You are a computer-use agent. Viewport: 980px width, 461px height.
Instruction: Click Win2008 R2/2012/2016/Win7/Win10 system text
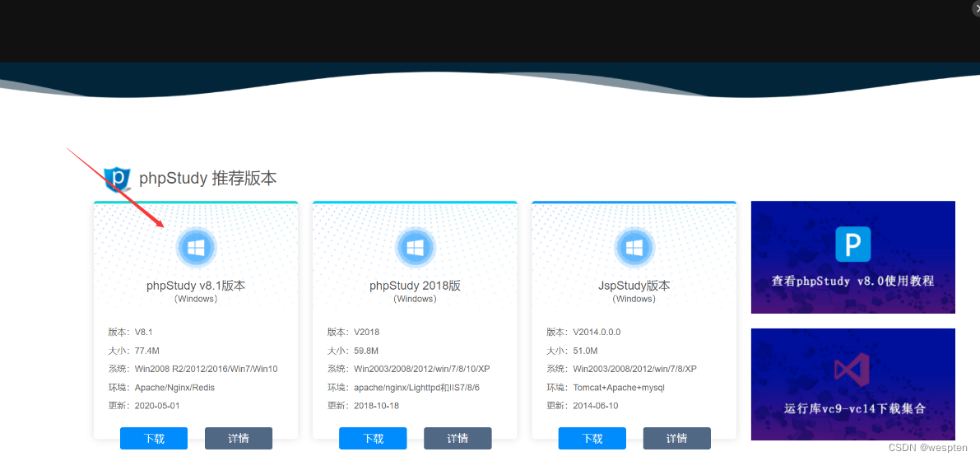coord(207,369)
